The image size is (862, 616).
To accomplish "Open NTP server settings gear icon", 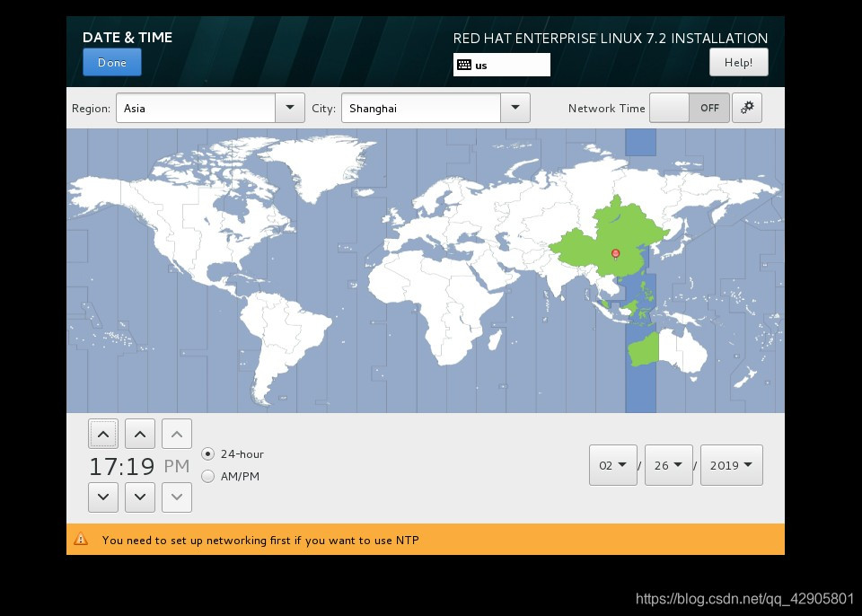I will [x=747, y=108].
